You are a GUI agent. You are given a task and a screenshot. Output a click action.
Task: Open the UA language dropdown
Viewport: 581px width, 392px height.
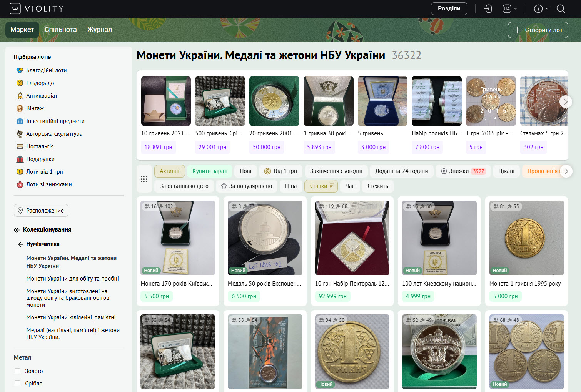tap(510, 8)
